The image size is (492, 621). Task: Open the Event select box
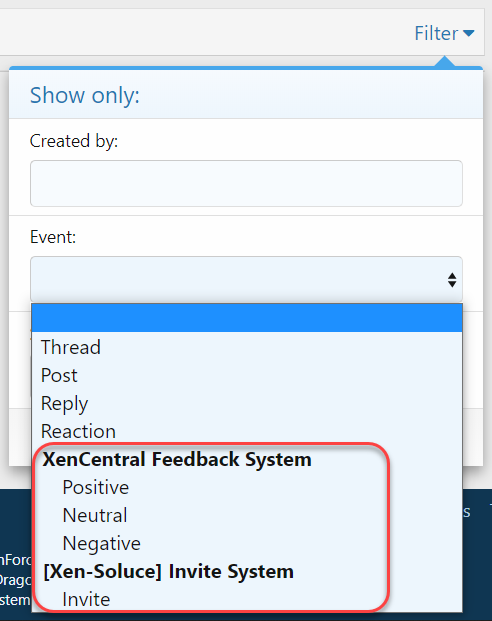pos(246,279)
